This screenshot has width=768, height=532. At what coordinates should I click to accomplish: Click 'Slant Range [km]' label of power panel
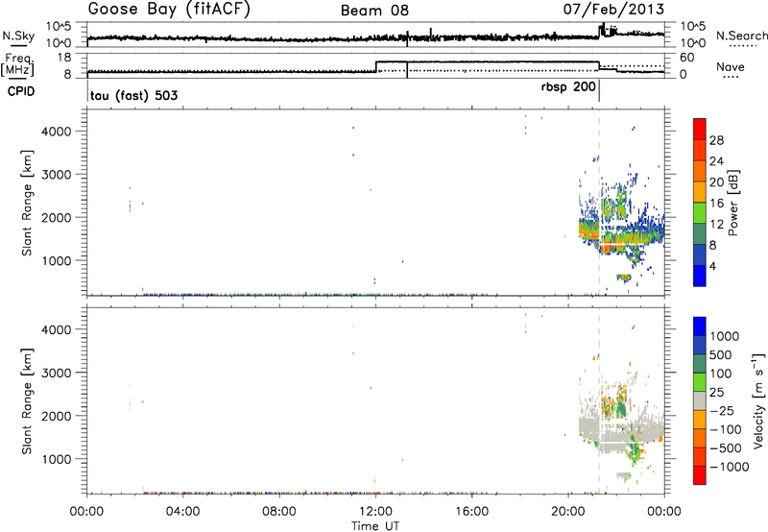[x=27, y=203]
